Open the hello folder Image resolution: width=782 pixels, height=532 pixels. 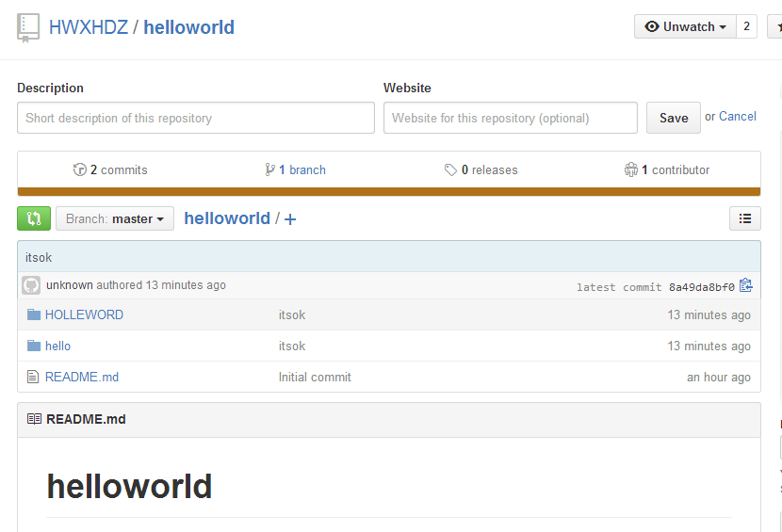(57, 346)
